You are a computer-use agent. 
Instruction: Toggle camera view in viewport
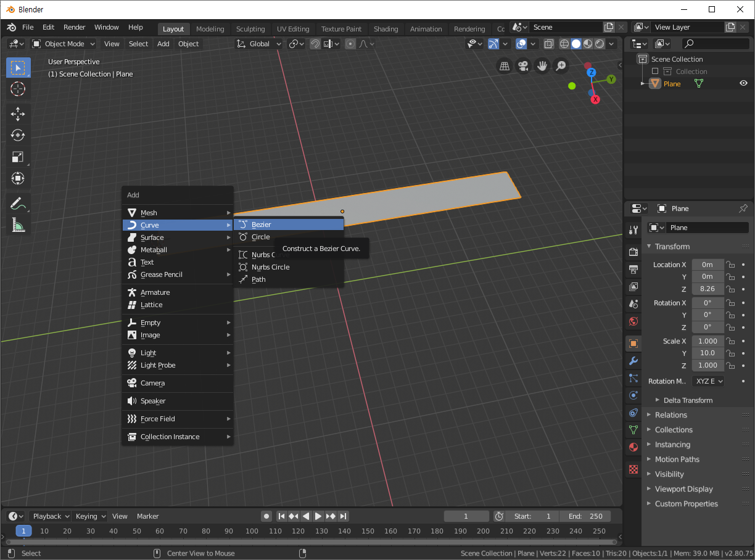[x=523, y=66]
